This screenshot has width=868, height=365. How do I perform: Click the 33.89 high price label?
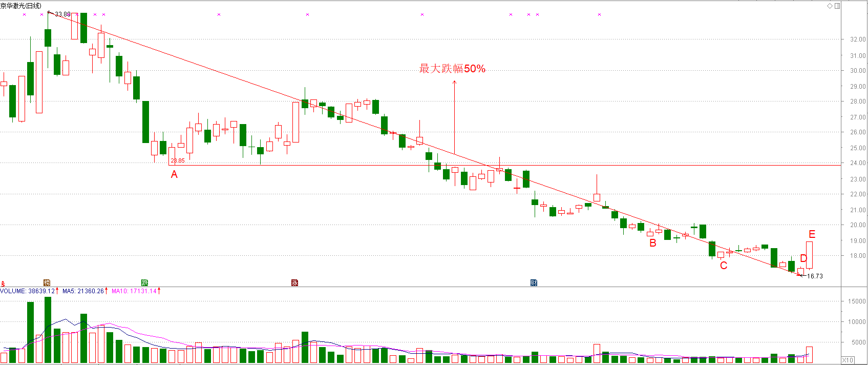62,14
